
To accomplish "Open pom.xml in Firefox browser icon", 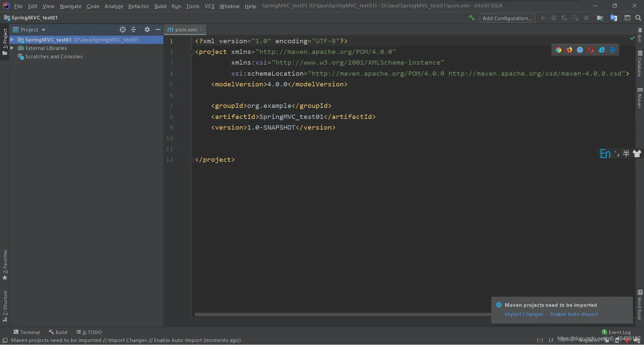I will click(x=569, y=50).
